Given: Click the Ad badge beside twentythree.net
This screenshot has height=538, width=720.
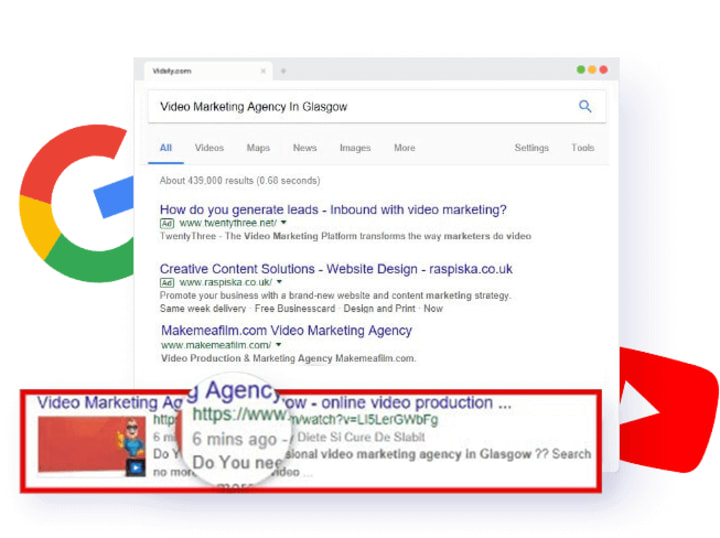Looking at the screenshot, I should [x=167, y=224].
